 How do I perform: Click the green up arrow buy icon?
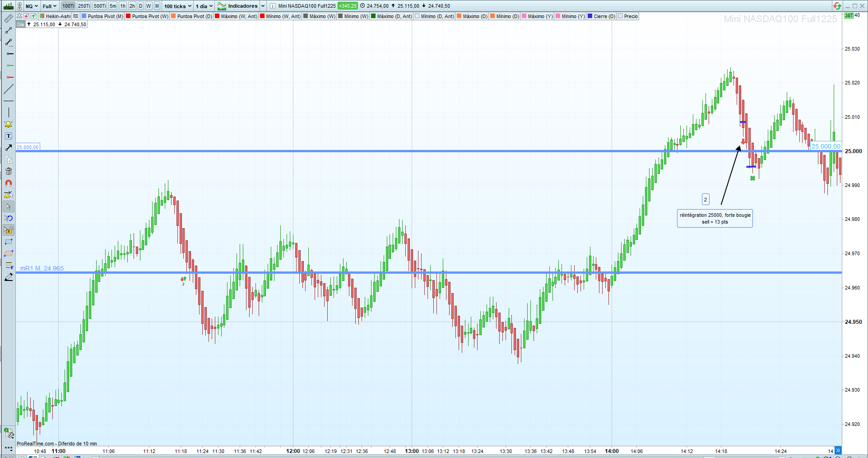(33, 16)
